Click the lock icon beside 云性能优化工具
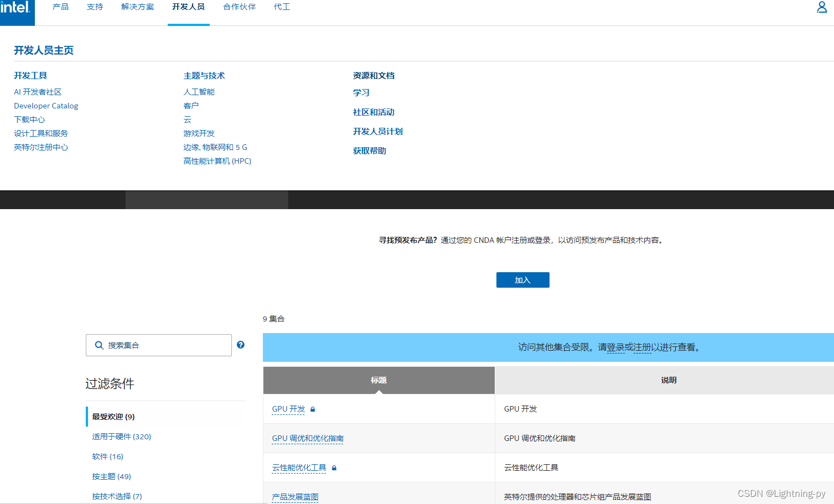 click(x=334, y=468)
